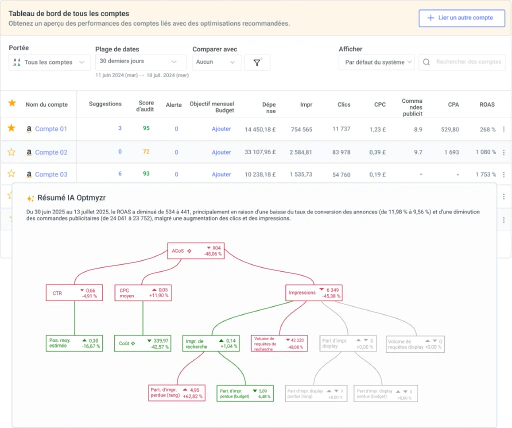This screenshot has height=428, width=512.
Task: Expand the 30 derniers jours date range
Action: pyautogui.click(x=141, y=62)
